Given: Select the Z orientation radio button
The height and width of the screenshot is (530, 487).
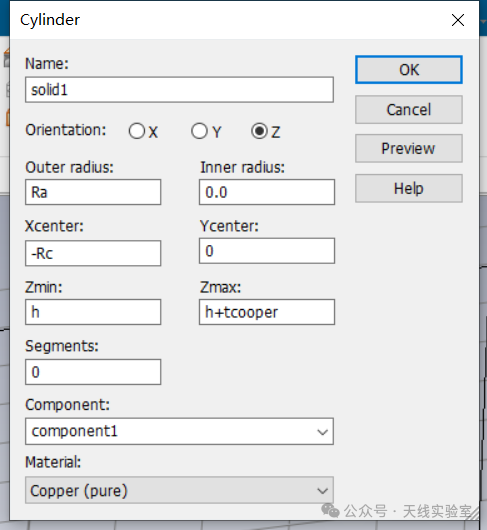Looking at the screenshot, I should tap(260, 131).
